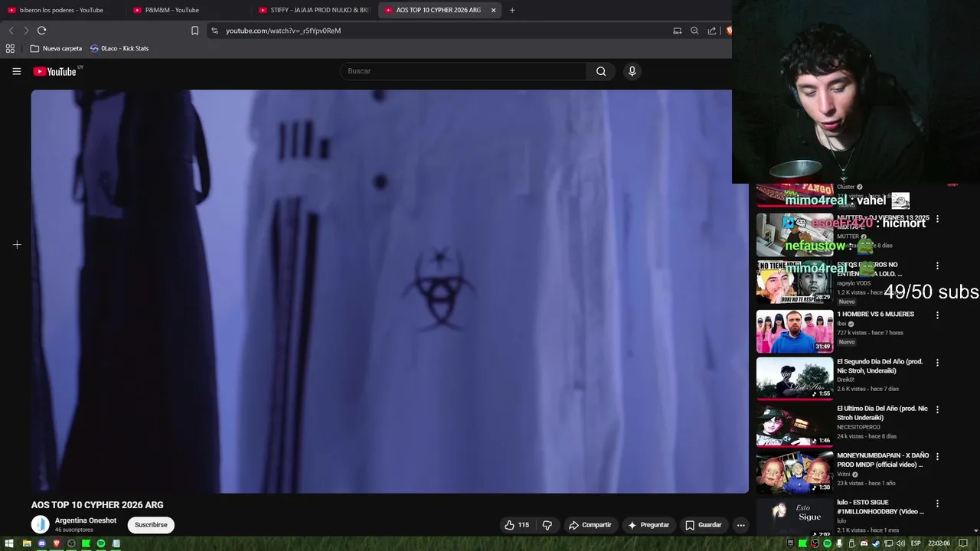
Task: Open Argentina Oneshot channel avatar
Action: (40, 524)
